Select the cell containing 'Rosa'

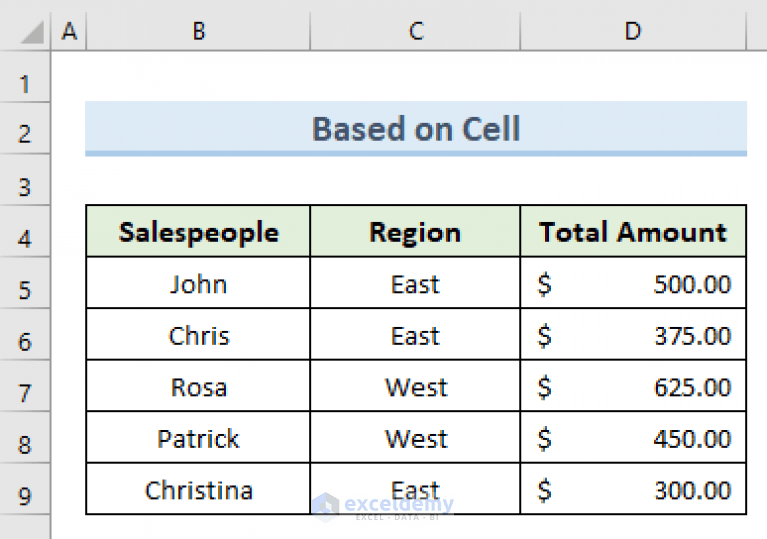pyautogui.click(x=198, y=386)
